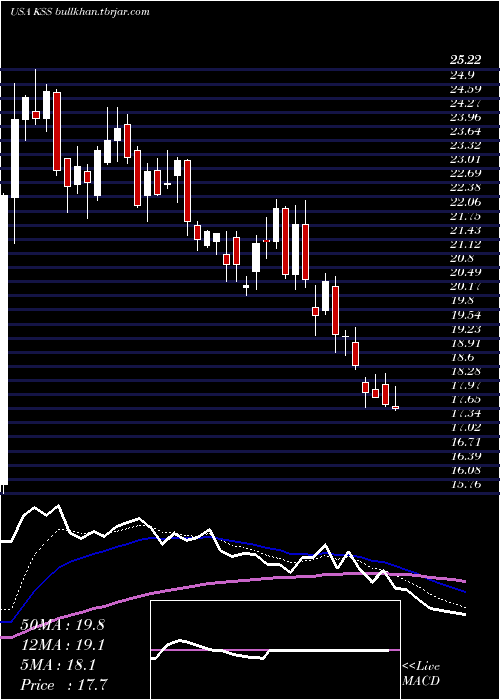Select the 21.12 price label

tap(466, 245)
